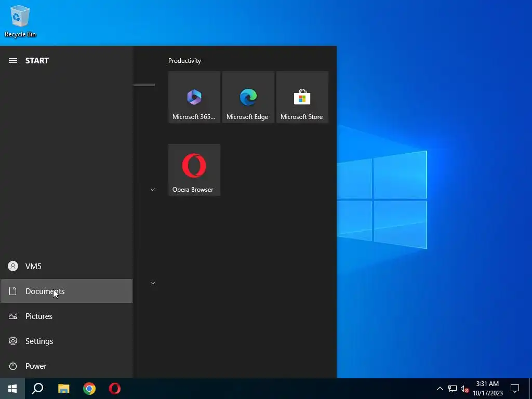
Task: Launch Opera from the taskbar
Action: (115, 389)
